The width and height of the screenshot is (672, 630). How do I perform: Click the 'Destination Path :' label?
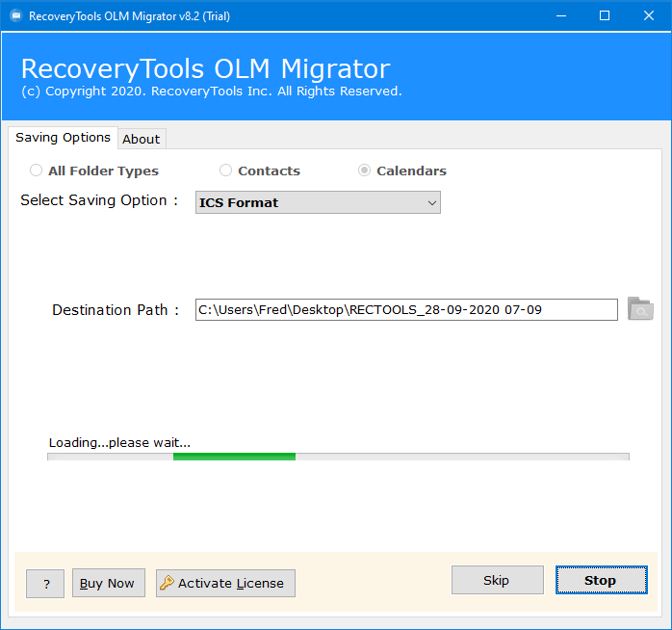[116, 309]
